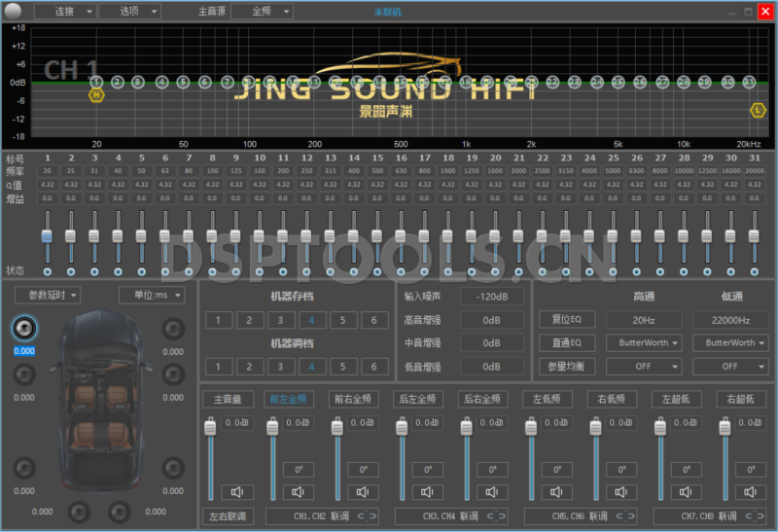Click the round logo icon in title bar
Screen dimensions: 778x532
tap(13, 11)
